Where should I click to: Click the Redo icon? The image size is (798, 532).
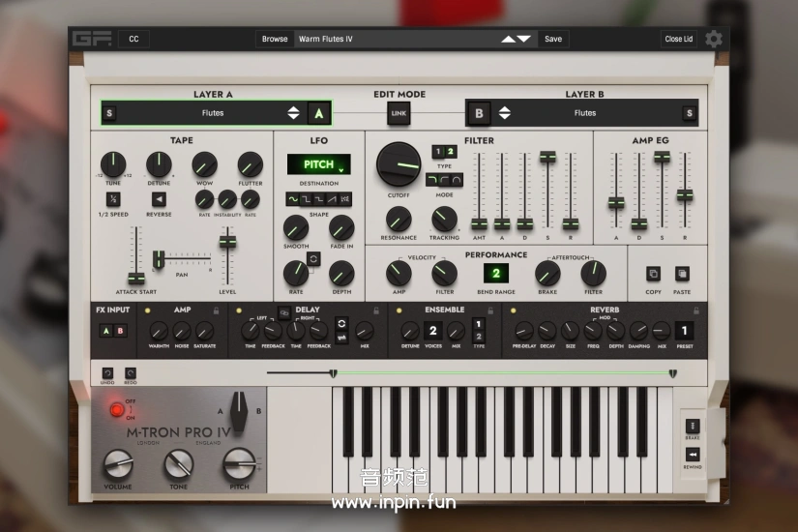(131, 373)
